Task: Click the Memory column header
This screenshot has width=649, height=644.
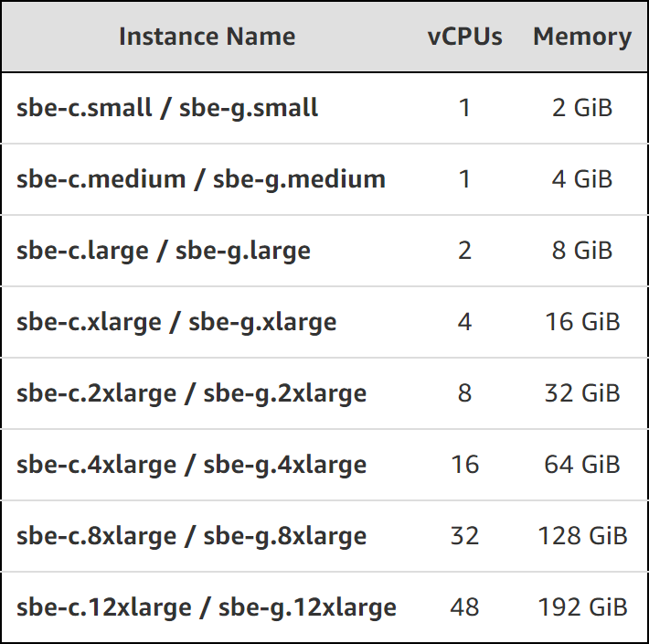Action: click(x=582, y=38)
